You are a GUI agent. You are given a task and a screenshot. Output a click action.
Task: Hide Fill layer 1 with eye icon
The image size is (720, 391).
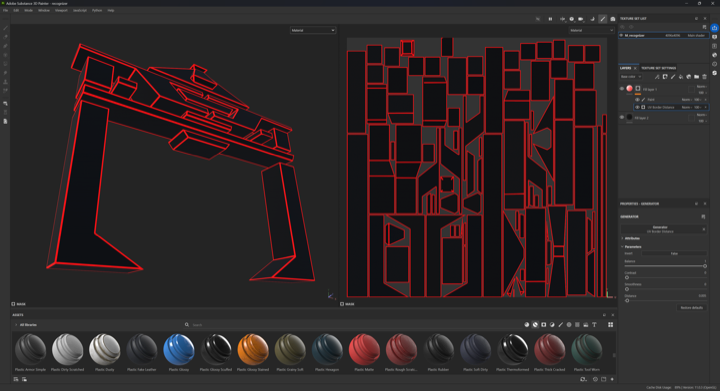(622, 89)
